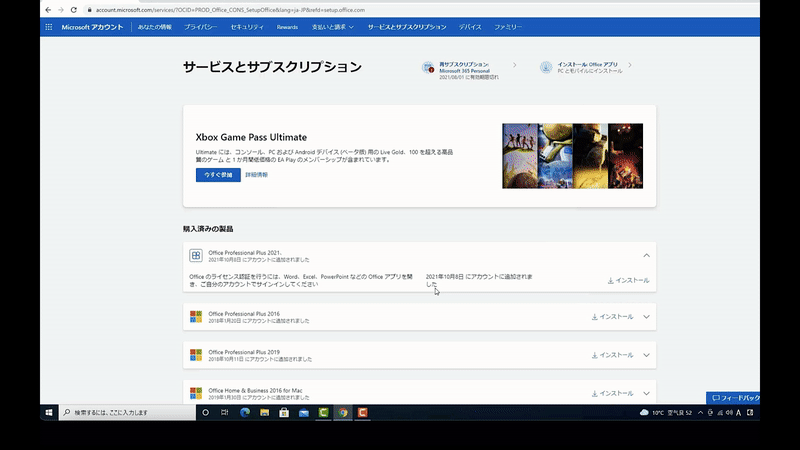Image resolution: width=800 pixels, height=450 pixels.
Task: Click the weather cloud icon in system tray
Action: (x=644, y=412)
